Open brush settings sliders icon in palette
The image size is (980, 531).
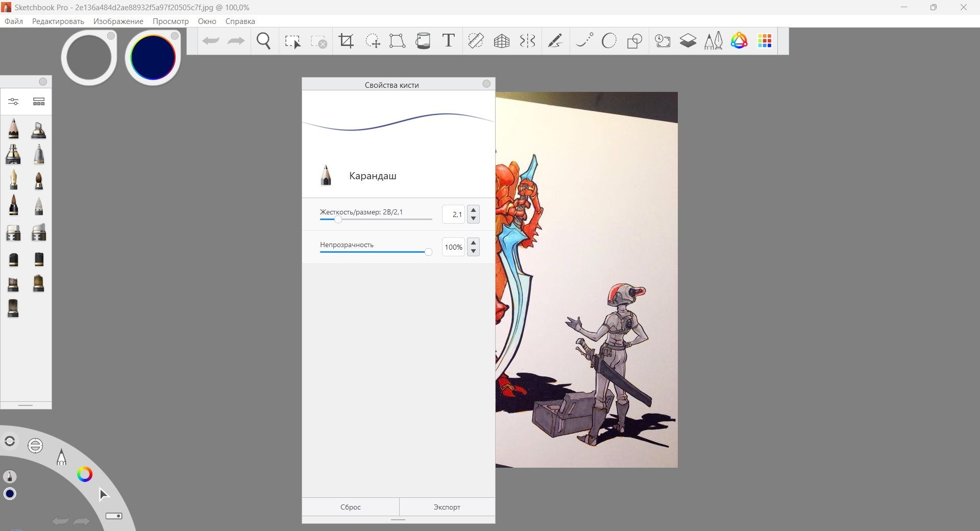[14, 102]
